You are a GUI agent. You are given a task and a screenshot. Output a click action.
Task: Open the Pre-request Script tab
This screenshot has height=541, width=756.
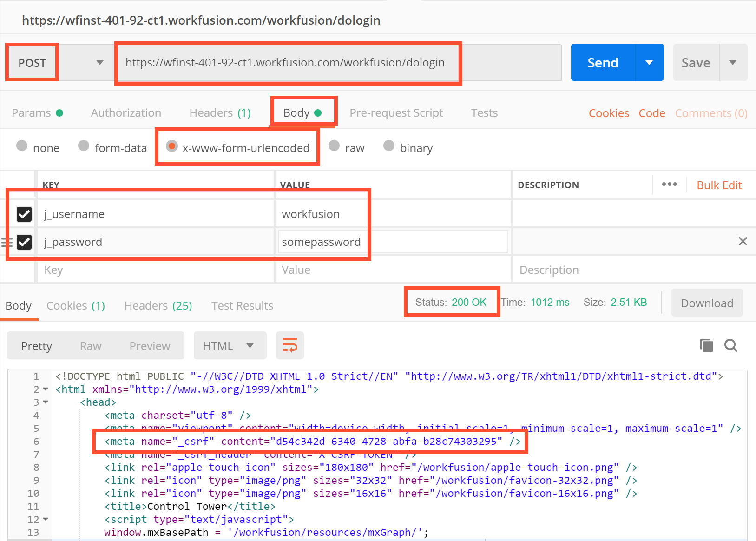coord(396,113)
